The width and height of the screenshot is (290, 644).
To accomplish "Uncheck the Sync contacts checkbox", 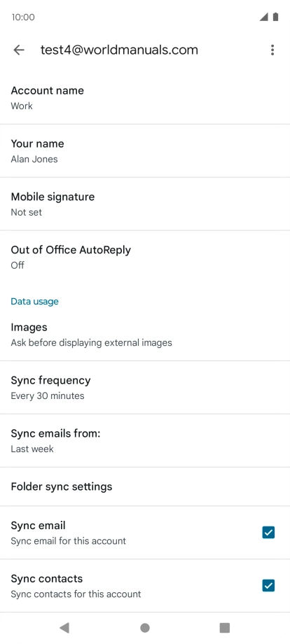I will pos(268,585).
